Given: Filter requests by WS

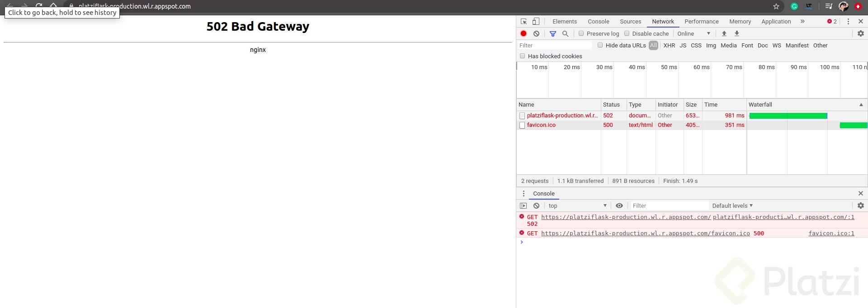Looking at the screenshot, I should click(x=777, y=46).
